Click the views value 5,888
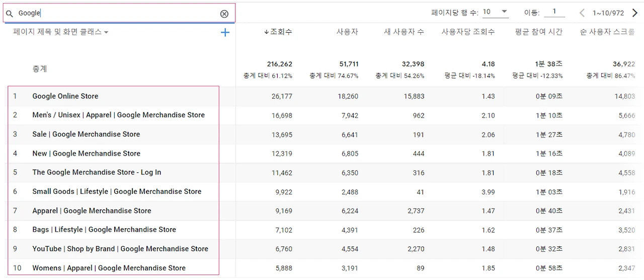 [x=284, y=268]
